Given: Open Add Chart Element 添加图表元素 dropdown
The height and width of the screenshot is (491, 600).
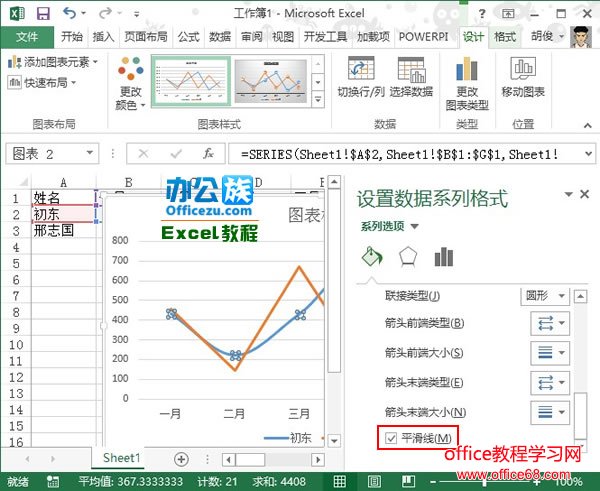Looking at the screenshot, I should click(53, 62).
